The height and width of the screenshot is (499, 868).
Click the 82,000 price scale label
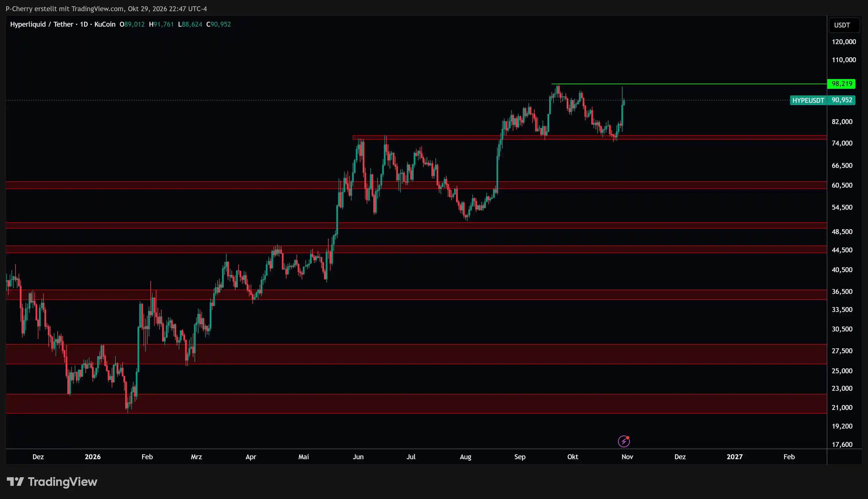(x=842, y=122)
